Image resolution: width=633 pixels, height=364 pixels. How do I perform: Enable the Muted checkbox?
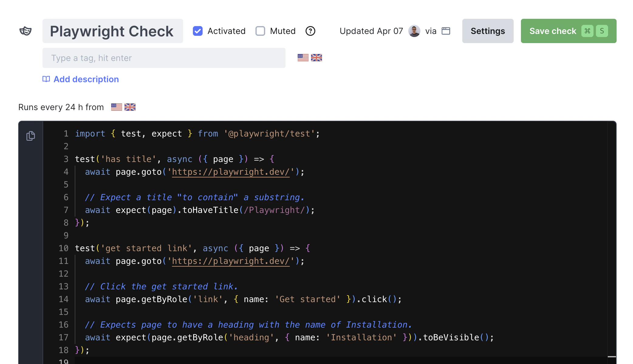[260, 31]
